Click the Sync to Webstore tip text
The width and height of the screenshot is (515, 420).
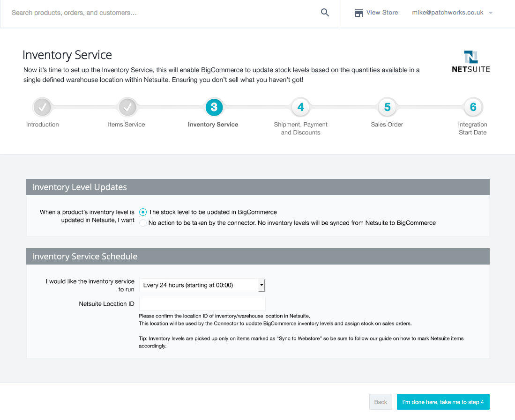pos(301,342)
